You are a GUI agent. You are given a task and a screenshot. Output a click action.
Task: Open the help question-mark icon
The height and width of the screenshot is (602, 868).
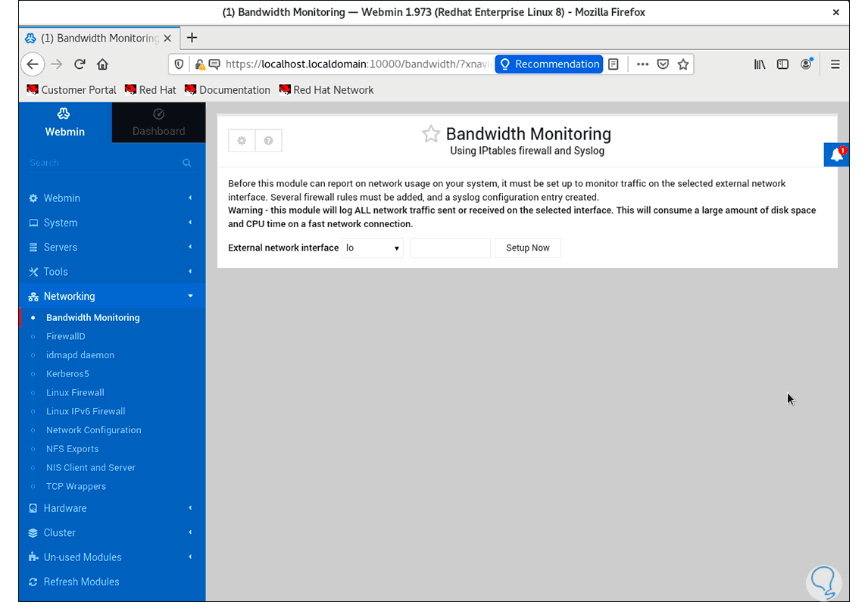coord(268,141)
